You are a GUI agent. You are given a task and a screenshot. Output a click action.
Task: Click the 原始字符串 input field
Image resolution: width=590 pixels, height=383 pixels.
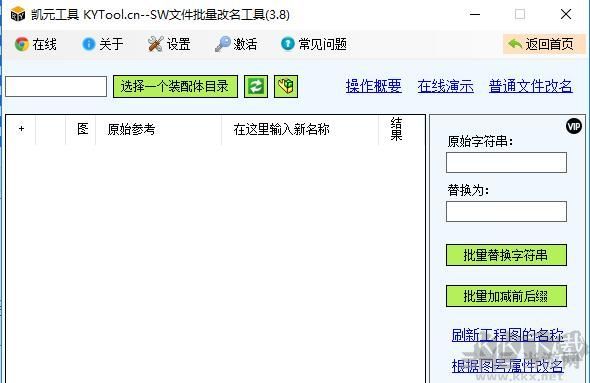pos(506,163)
